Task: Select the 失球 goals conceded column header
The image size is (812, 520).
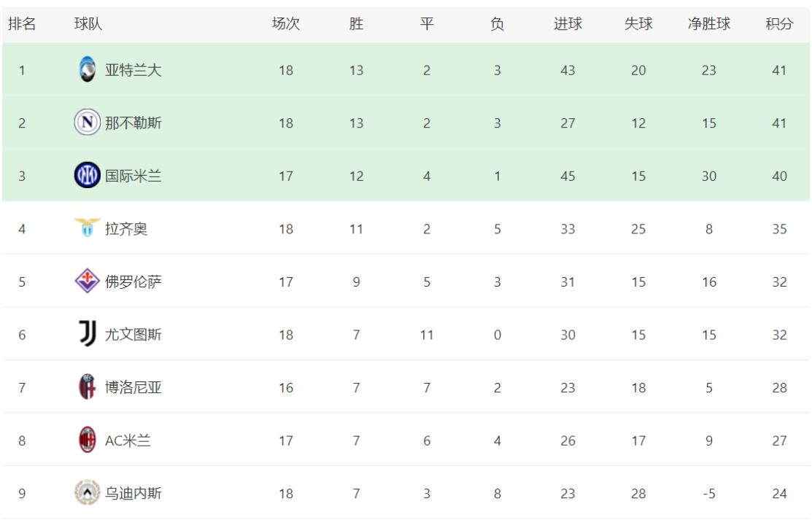Action: click(638, 24)
